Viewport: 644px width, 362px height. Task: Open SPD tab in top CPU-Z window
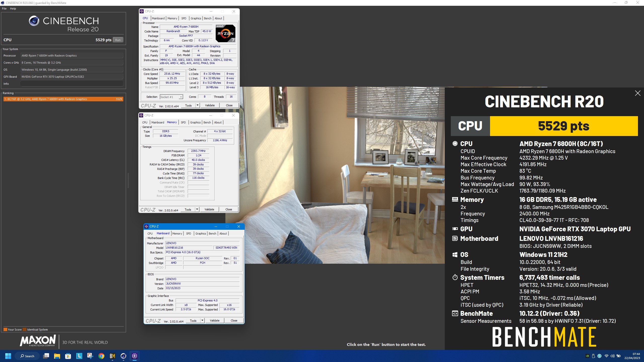(x=184, y=18)
